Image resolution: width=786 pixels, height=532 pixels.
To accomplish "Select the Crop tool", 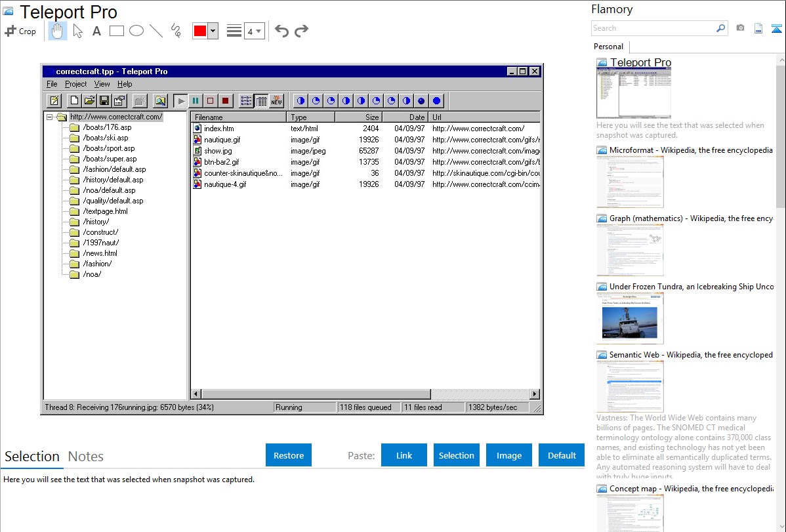I will [x=20, y=31].
